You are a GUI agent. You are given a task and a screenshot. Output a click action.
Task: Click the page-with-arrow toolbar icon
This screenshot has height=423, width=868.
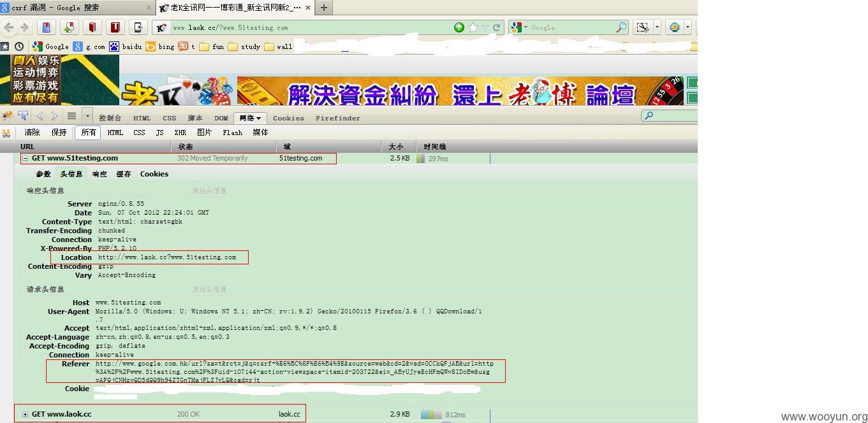coord(138,27)
